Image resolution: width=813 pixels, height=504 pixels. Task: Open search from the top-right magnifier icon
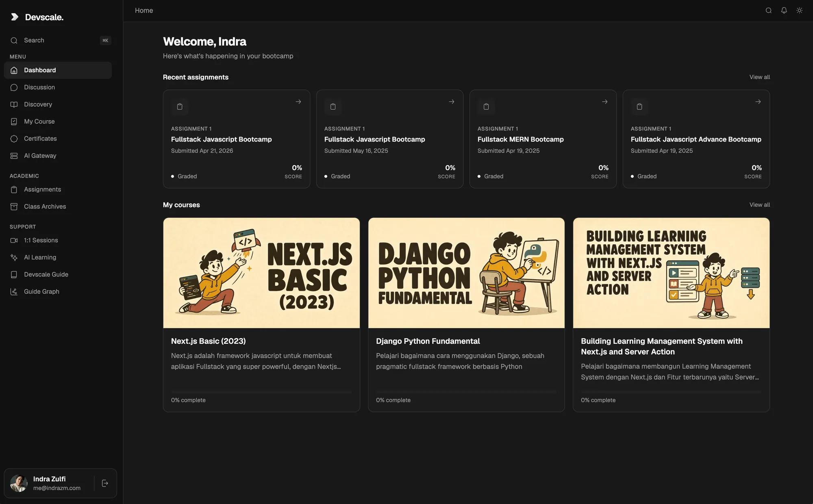(768, 11)
